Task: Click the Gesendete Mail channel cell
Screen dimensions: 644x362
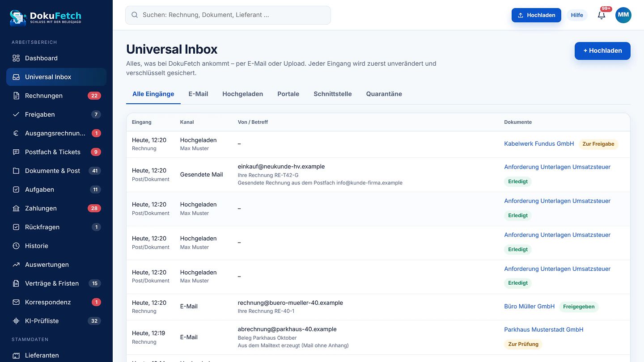Action: tap(201, 174)
